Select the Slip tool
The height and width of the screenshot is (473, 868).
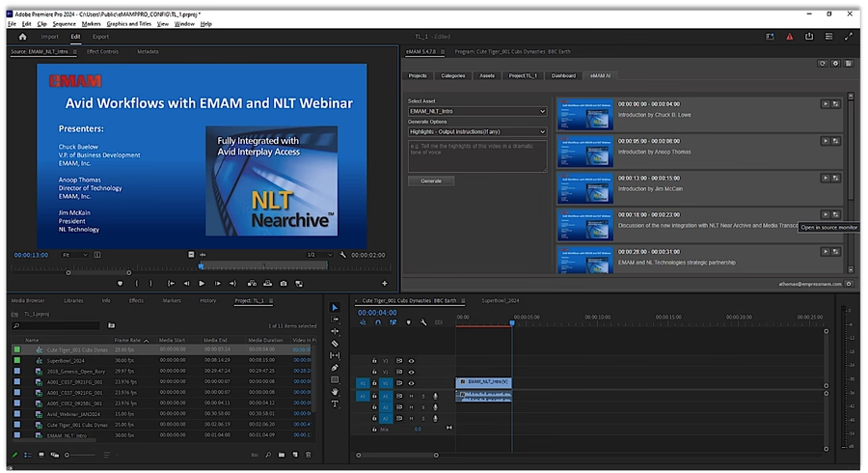coord(335,355)
